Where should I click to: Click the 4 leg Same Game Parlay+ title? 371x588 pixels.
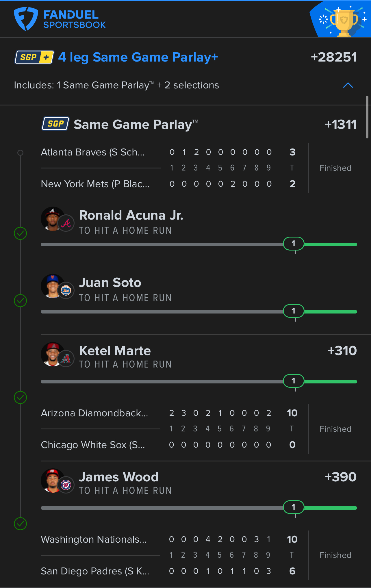(x=138, y=57)
